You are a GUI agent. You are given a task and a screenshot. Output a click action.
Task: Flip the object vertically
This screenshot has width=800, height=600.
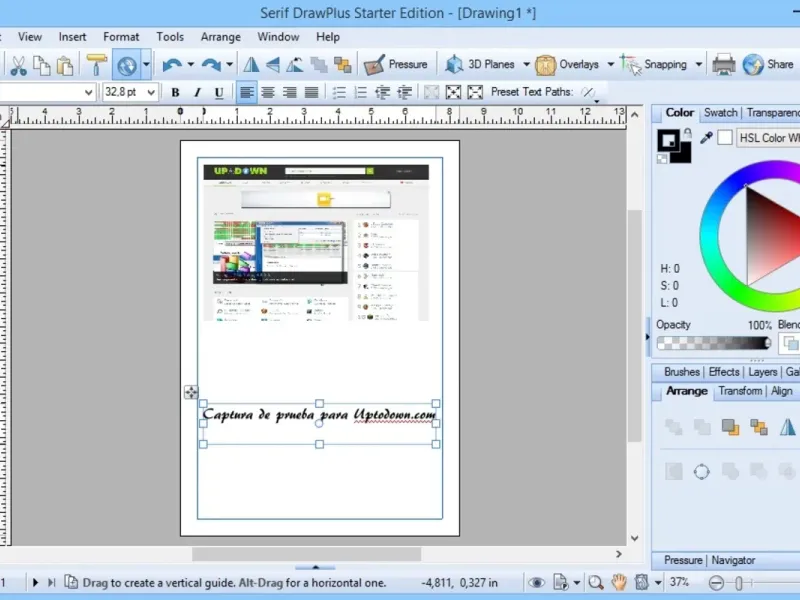click(x=272, y=65)
